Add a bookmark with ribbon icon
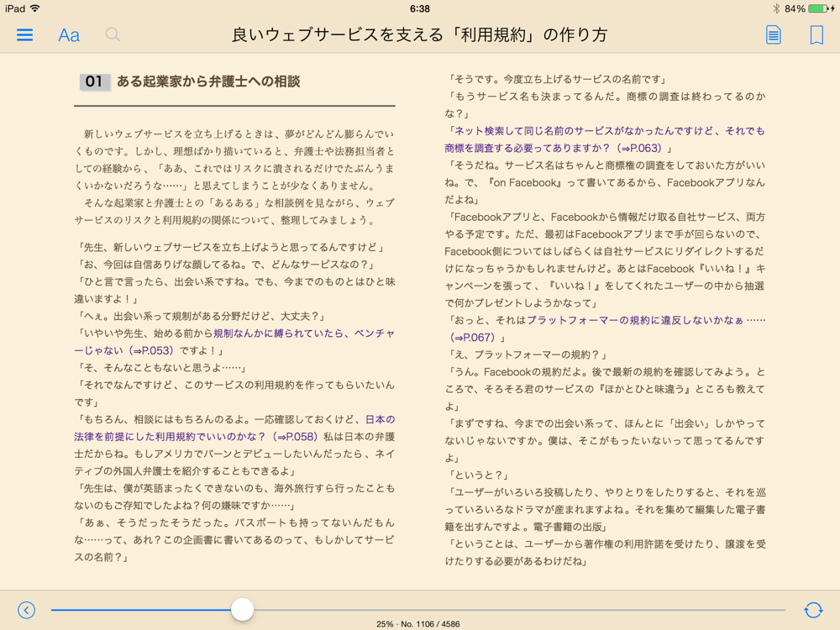 point(816,35)
